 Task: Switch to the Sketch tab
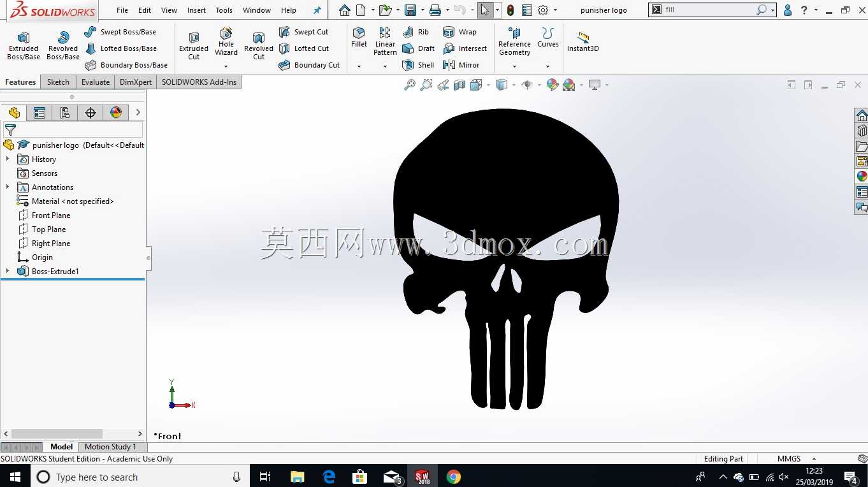(58, 82)
